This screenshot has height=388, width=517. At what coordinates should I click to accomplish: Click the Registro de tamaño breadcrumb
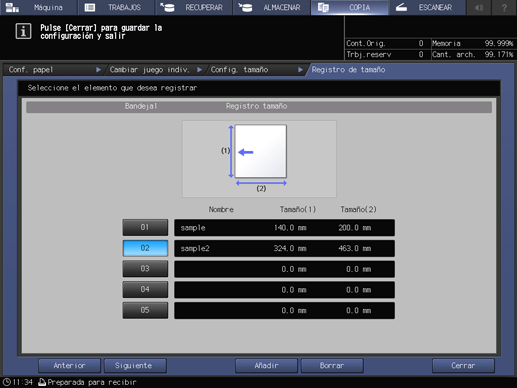pyautogui.click(x=348, y=70)
